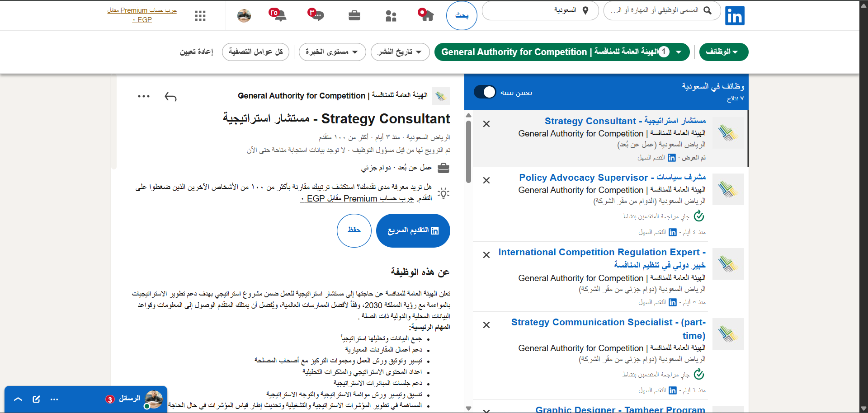Open تاريخ النشر date posted dropdown
Viewport: 868px width, 413px height.
click(x=400, y=52)
